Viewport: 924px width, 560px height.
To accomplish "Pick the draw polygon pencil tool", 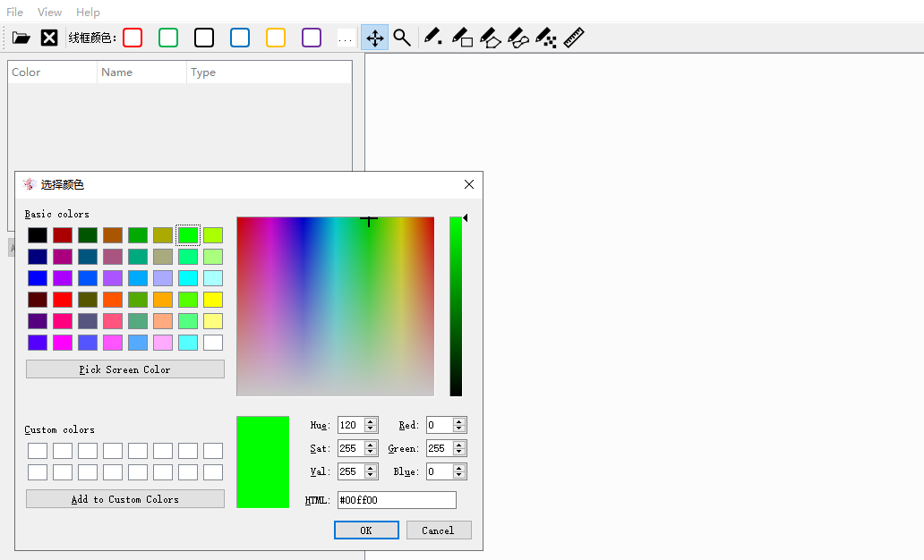I will (x=490, y=38).
